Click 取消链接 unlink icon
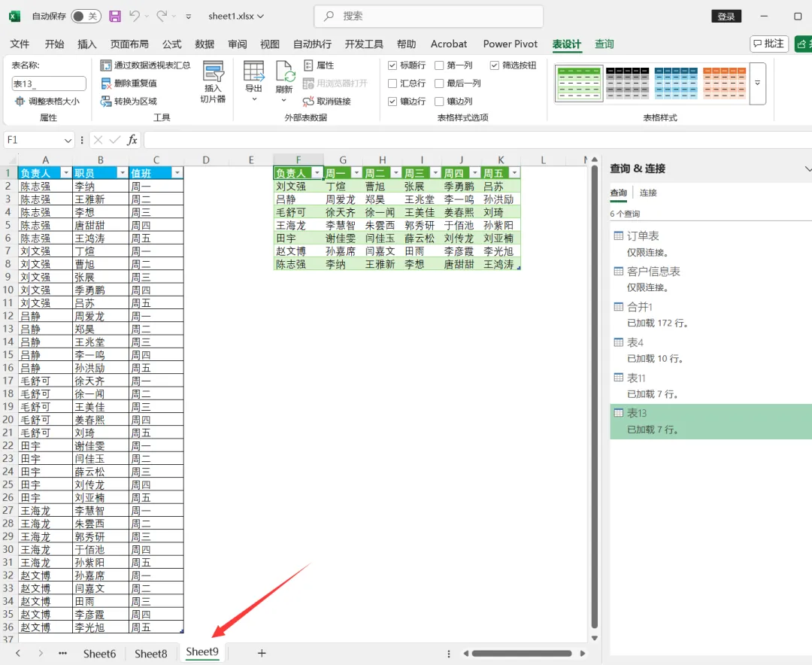This screenshot has width=812, height=665. point(308,101)
